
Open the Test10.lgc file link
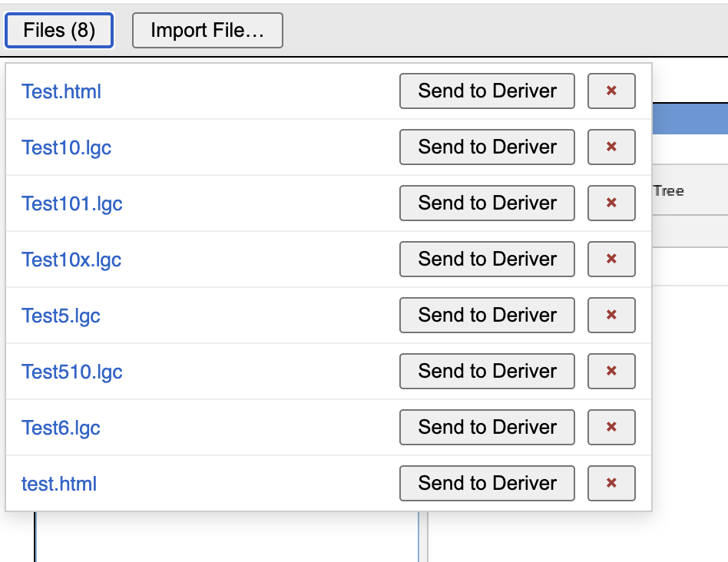pyautogui.click(x=66, y=147)
